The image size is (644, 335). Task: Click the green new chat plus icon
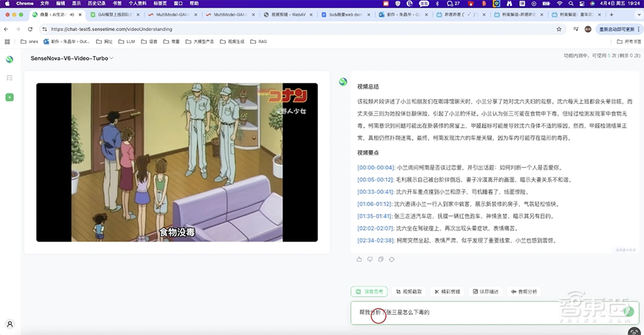point(10,97)
